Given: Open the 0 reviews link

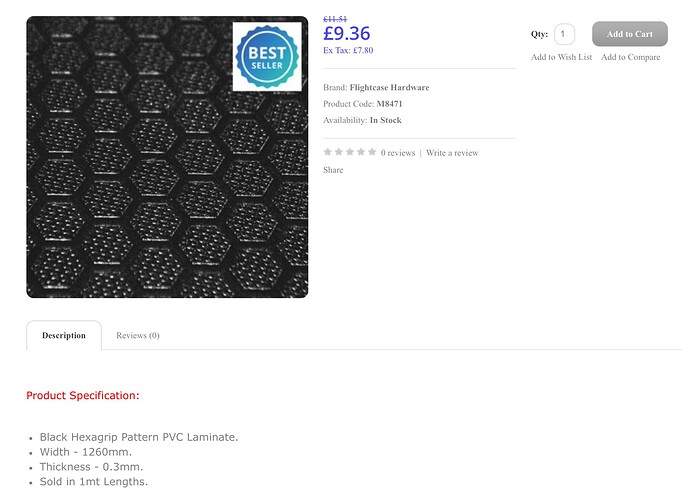Looking at the screenshot, I should 398,153.
